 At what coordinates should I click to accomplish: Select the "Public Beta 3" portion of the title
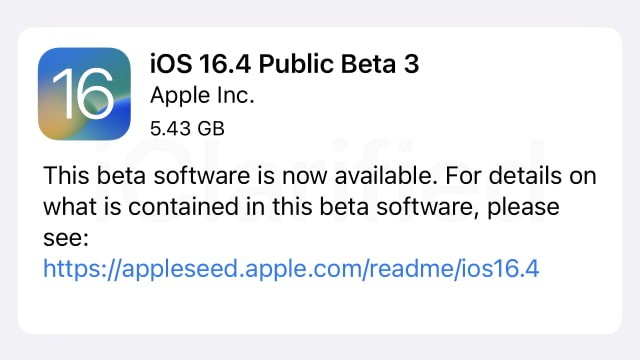pyautogui.click(x=339, y=64)
